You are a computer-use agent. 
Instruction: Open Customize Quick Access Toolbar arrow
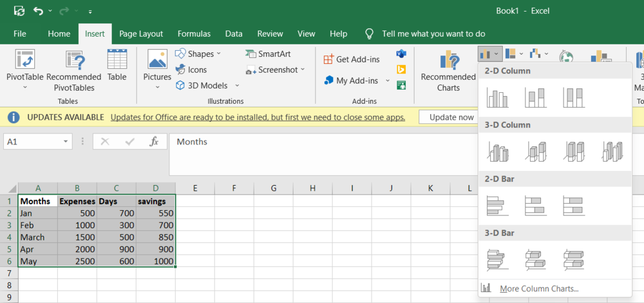(x=90, y=12)
